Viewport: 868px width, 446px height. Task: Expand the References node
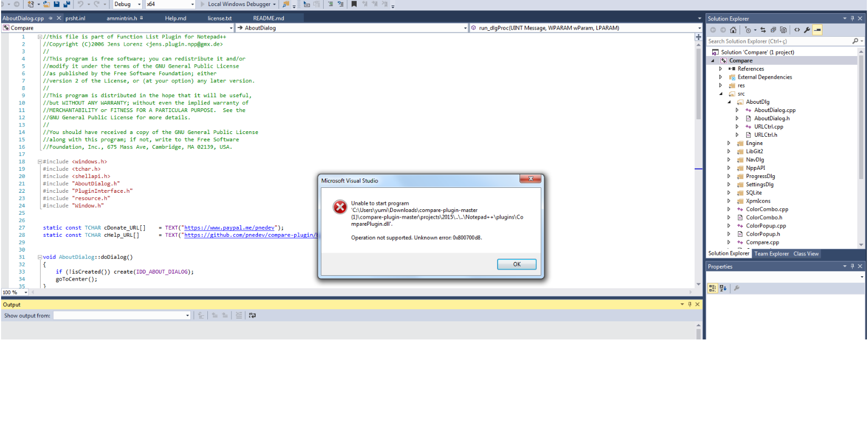click(720, 69)
